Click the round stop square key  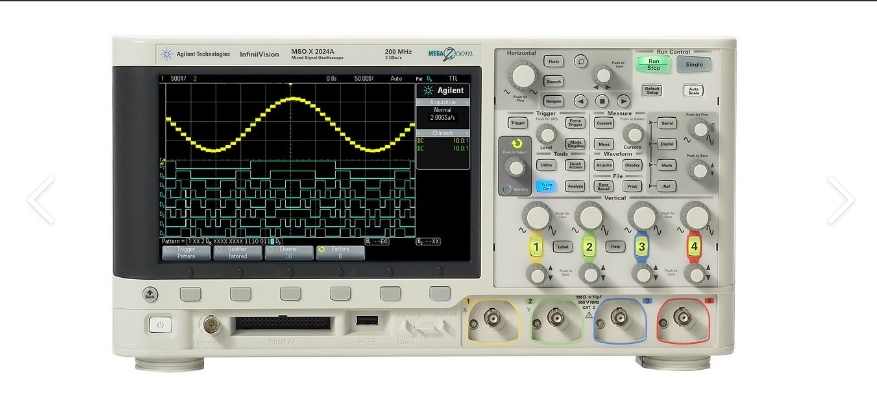coord(602,101)
